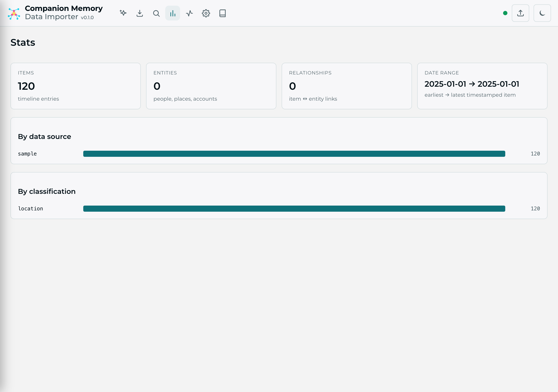
Task: Click the ITEMS card label
Action: 26,73
